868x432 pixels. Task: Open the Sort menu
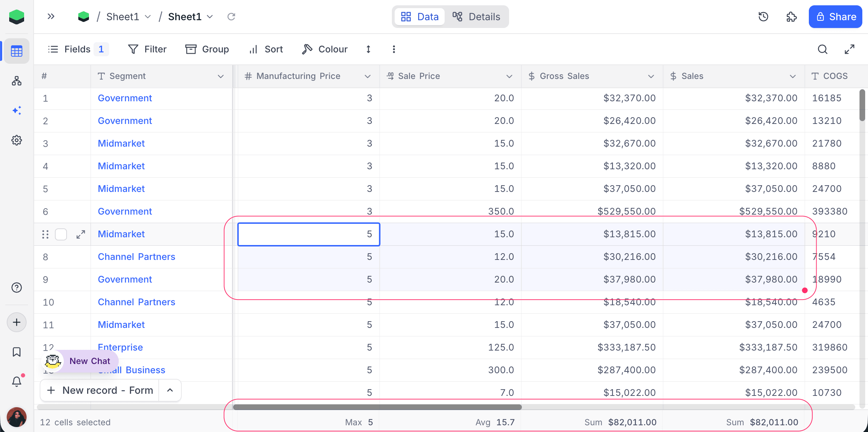(x=266, y=49)
